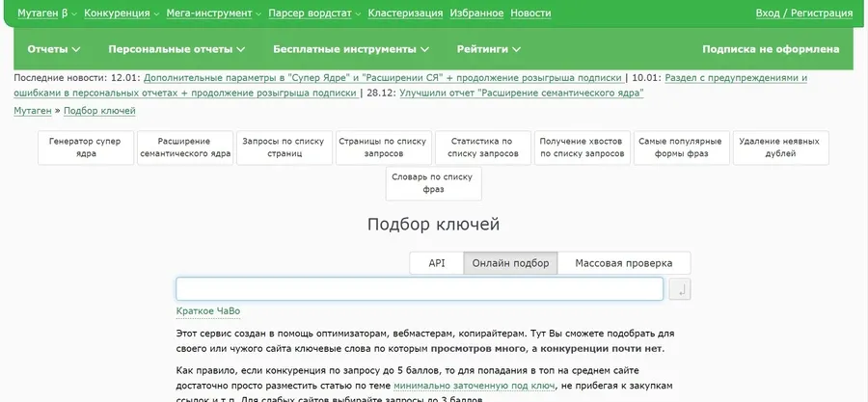
Task: Open Удаление неявных дублей tool
Action: click(780, 147)
